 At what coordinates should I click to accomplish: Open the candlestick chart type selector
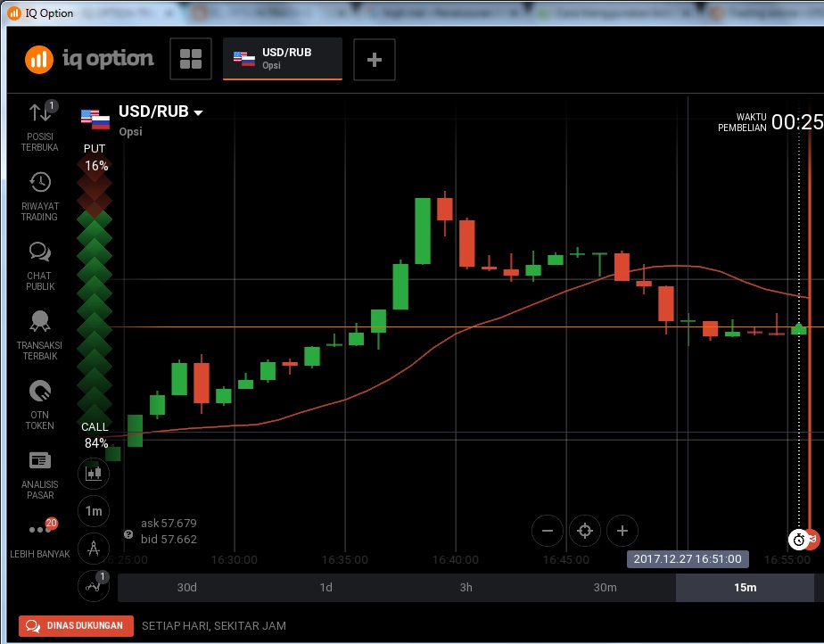pos(94,473)
